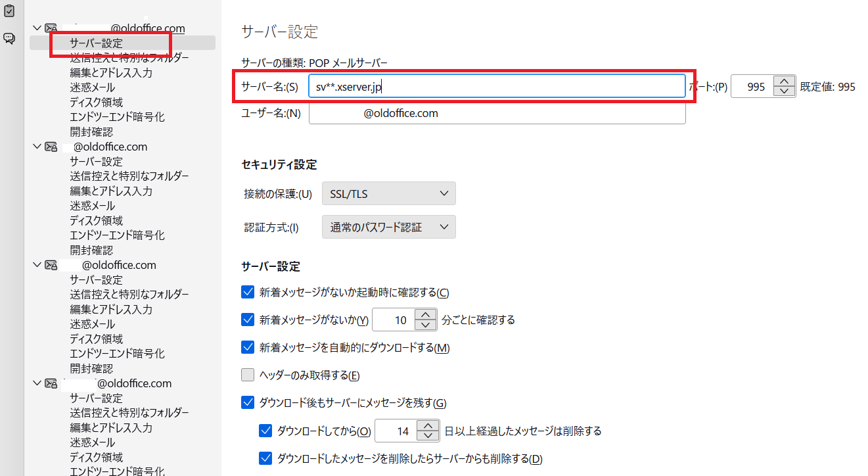Open the Tasks icon in the left spaces bar
Screen dimensions: 868x476
9,11
